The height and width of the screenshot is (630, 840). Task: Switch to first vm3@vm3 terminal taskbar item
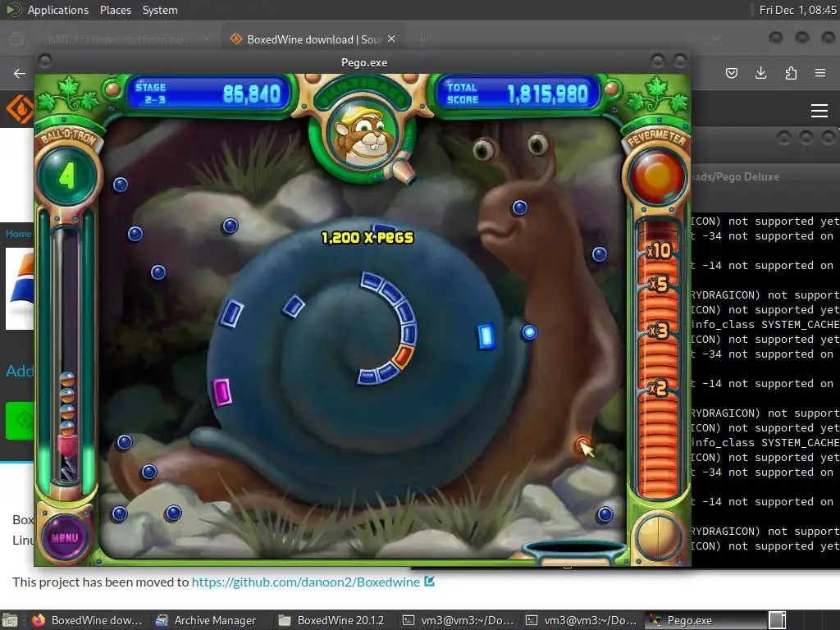tap(459, 620)
